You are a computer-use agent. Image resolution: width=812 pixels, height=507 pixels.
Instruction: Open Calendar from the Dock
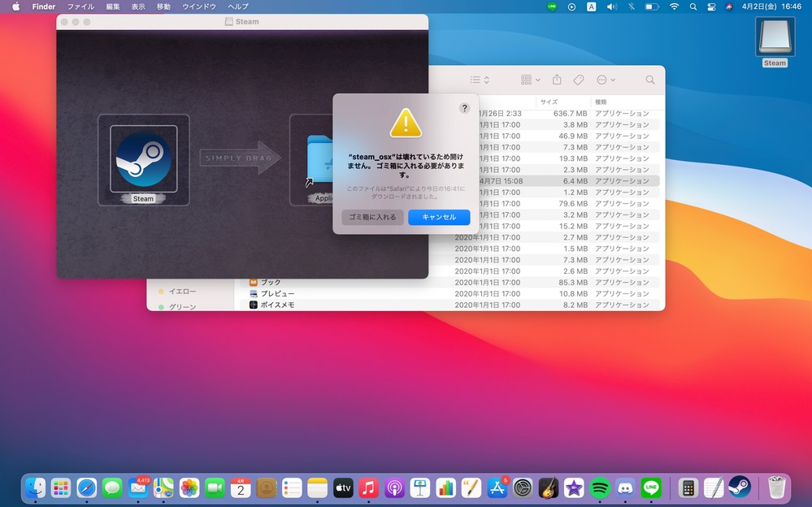pyautogui.click(x=241, y=487)
